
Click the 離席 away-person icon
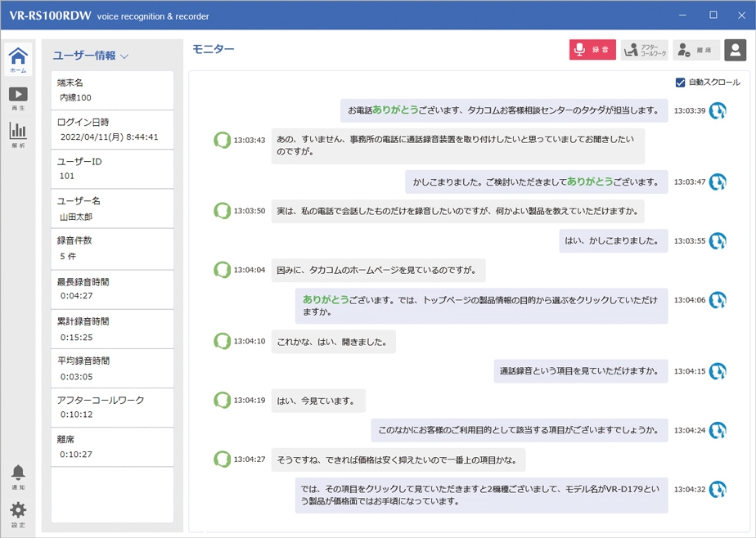[683, 49]
